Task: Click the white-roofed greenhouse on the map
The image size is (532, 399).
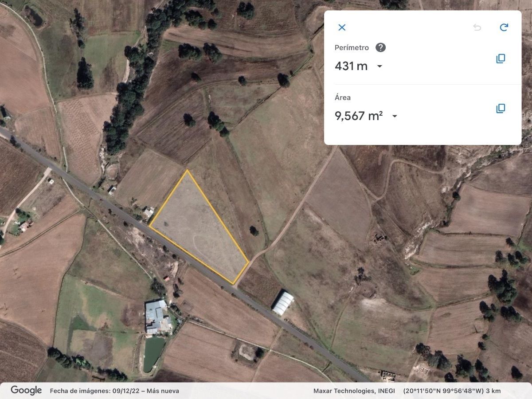Action: [x=283, y=303]
